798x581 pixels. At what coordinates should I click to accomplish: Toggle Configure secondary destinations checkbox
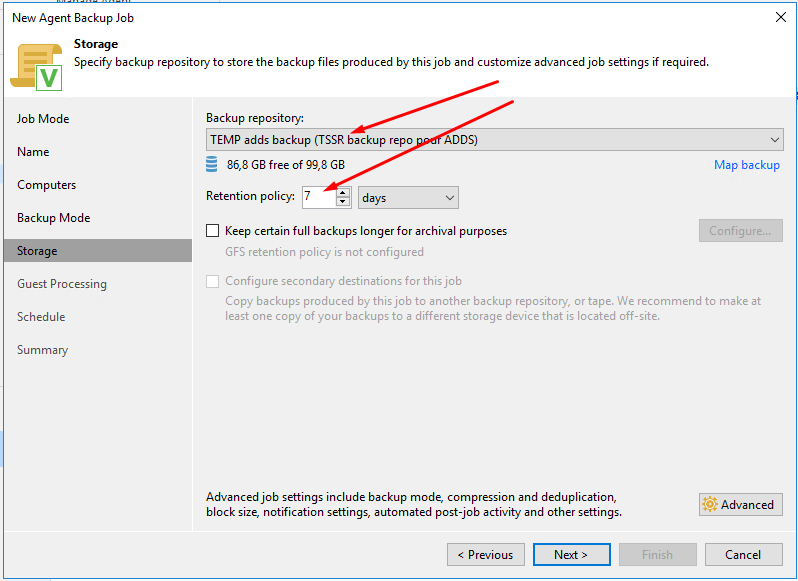point(213,281)
